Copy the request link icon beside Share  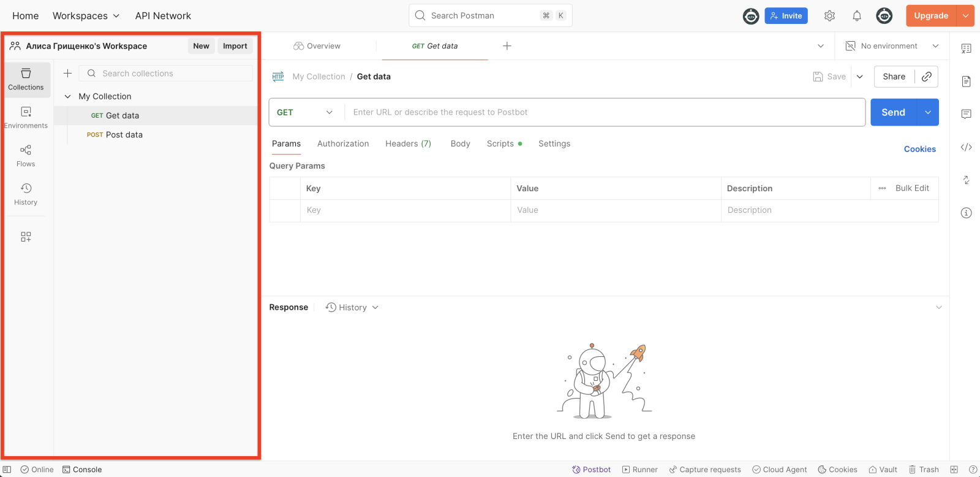(927, 77)
